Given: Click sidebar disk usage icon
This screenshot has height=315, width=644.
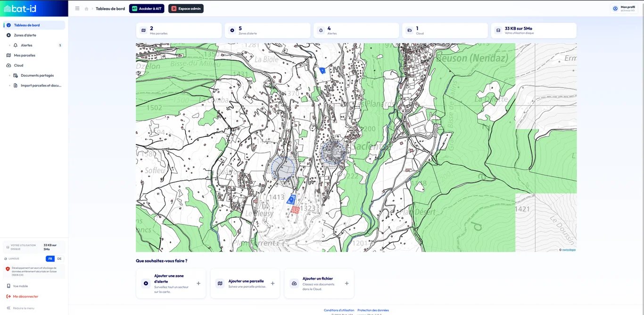Looking at the screenshot, I should pyautogui.click(x=8, y=247).
